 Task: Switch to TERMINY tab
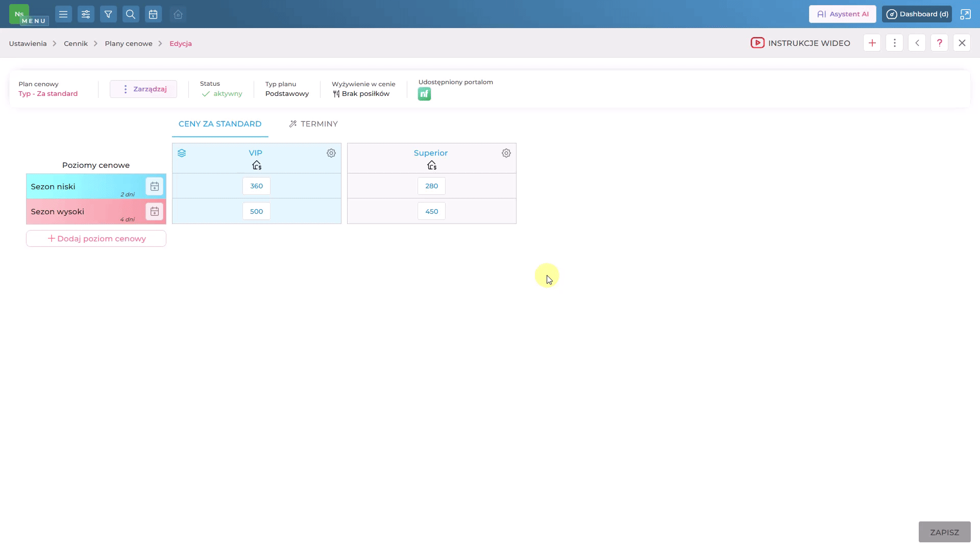pos(313,124)
